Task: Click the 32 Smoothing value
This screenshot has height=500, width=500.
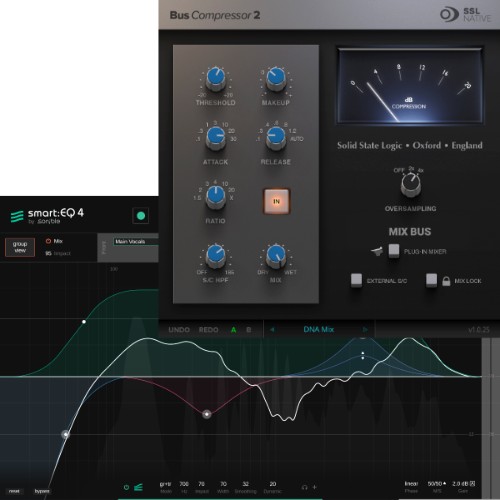Action: click(246, 484)
